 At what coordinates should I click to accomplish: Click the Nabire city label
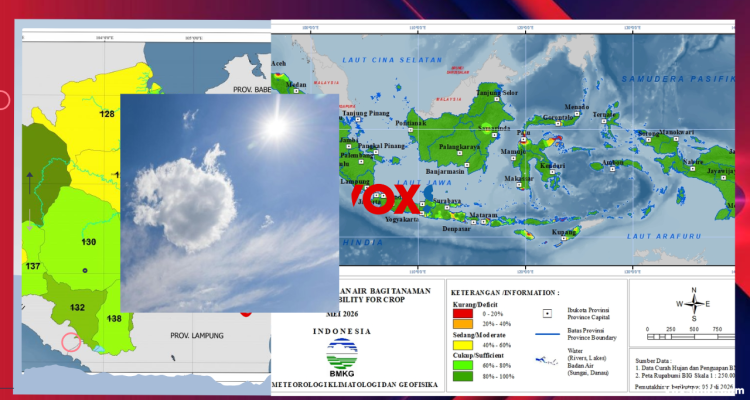(x=693, y=162)
